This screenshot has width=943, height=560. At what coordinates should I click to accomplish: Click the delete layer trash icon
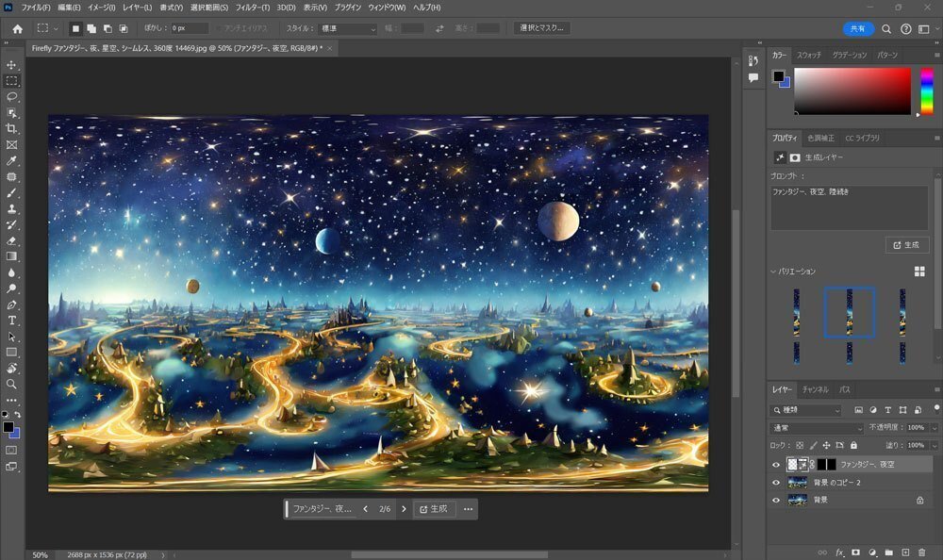coord(922,552)
